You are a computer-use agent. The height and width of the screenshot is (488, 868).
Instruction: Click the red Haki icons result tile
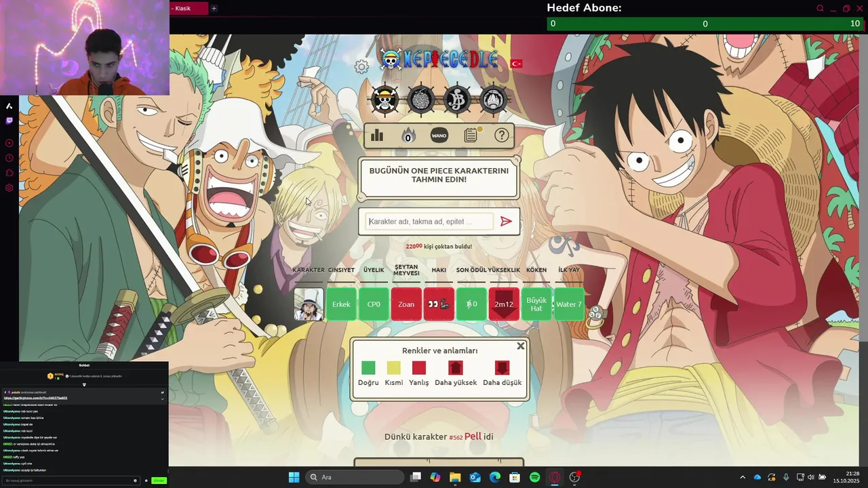(x=439, y=304)
